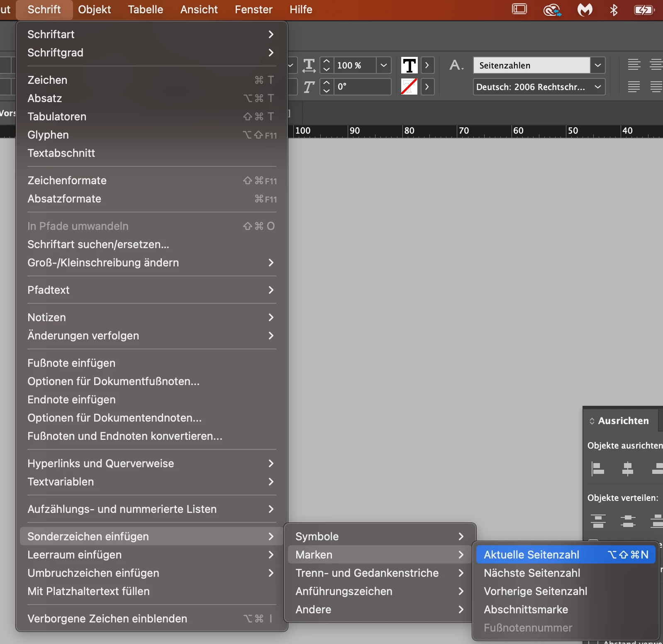Choose the Absatz menu entry
The height and width of the screenshot is (644, 663).
tap(151, 98)
